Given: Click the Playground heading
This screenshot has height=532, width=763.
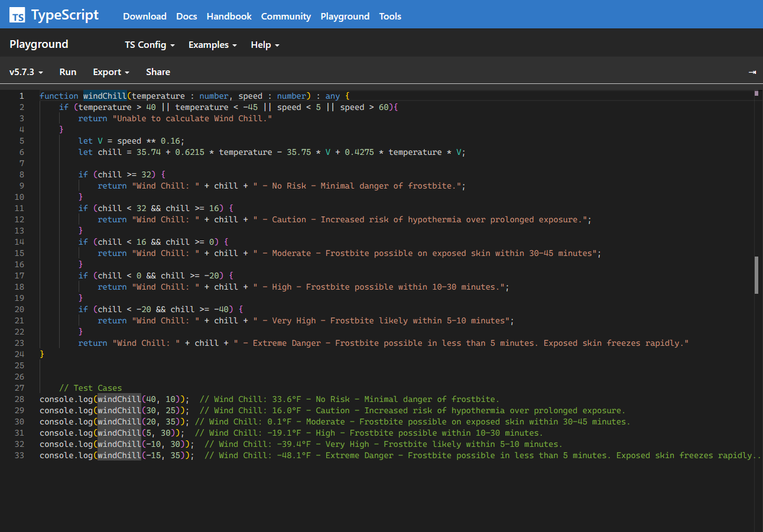Looking at the screenshot, I should pyautogui.click(x=38, y=44).
